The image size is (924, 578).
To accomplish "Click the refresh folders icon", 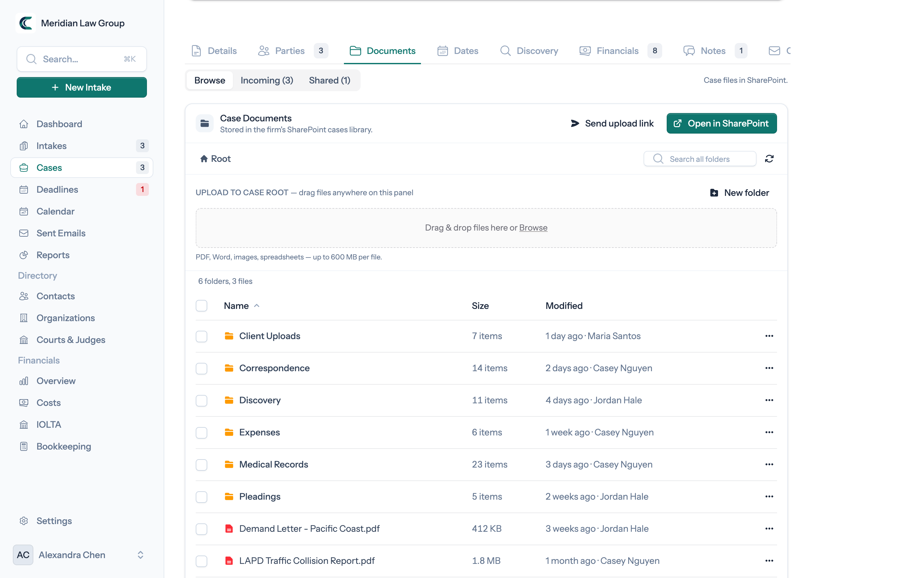I will pos(769,159).
